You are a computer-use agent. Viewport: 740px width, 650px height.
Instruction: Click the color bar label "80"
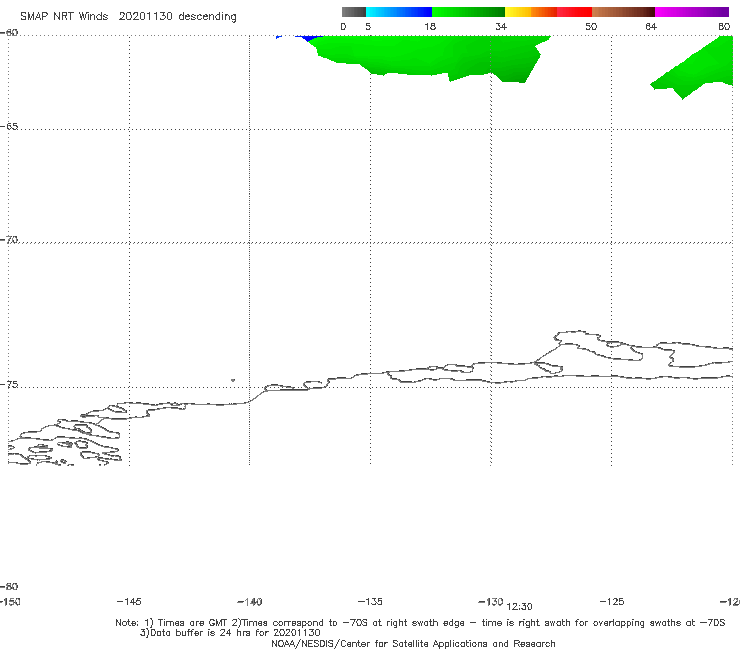pos(724,27)
